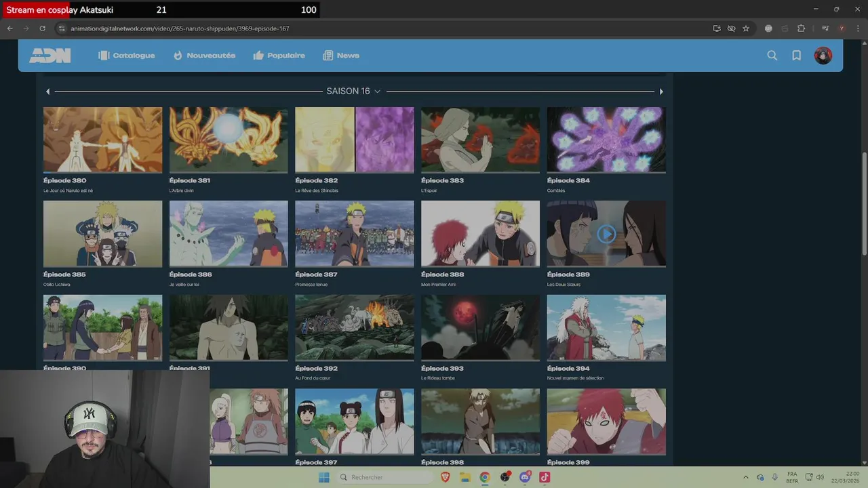The image size is (868, 488).
Task: Click the crossed-out eye tracking icon
Action: coord(731,28)
